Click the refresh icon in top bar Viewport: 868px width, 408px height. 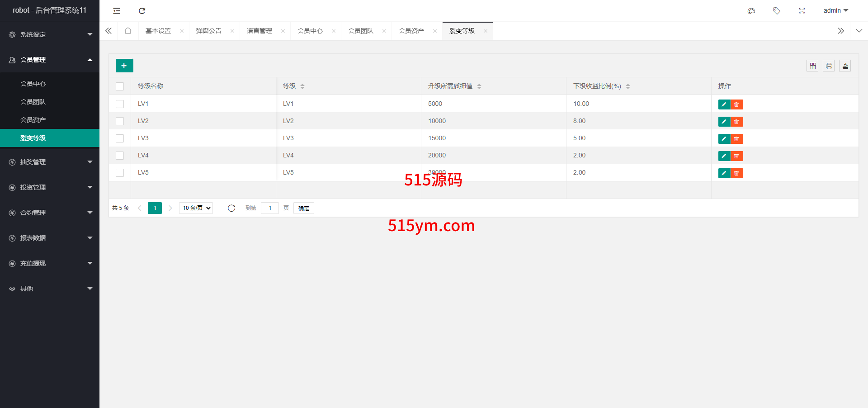(x=142, y=11)
